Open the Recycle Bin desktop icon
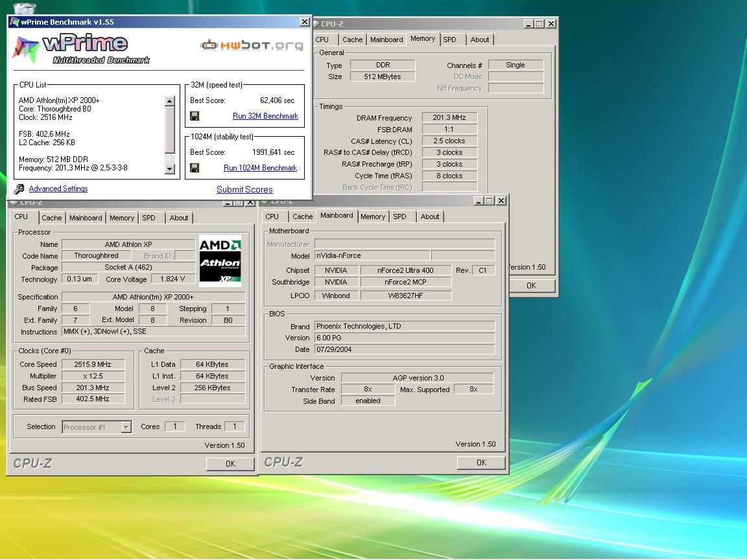This screenshot has height=560, width=747. pos(24,7)
